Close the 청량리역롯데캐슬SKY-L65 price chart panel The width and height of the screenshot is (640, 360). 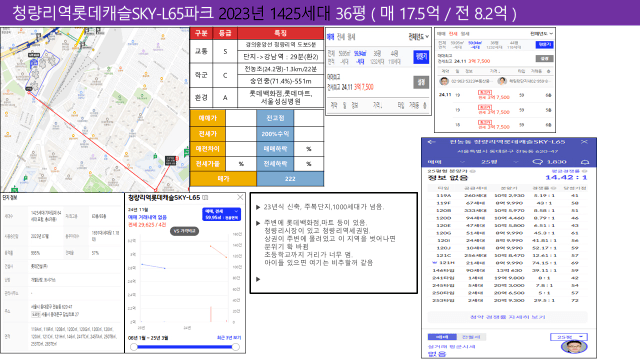pyautogui.click(x=240, y=198)
